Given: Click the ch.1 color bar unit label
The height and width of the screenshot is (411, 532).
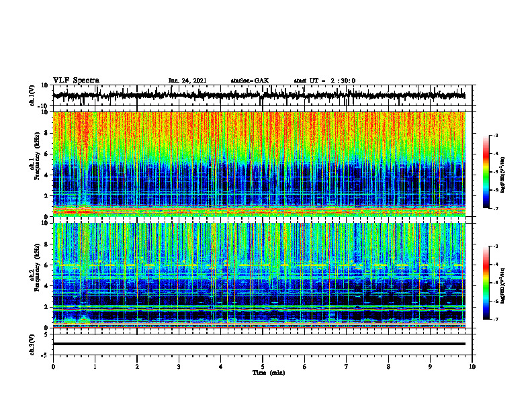Looking at the screenshot, I should [503, 175].
